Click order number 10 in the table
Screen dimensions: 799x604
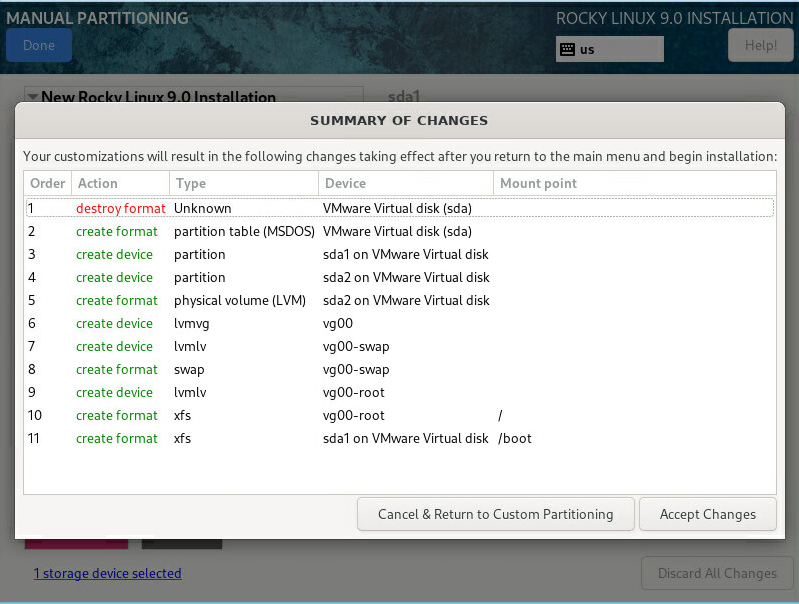coord(35,416)
